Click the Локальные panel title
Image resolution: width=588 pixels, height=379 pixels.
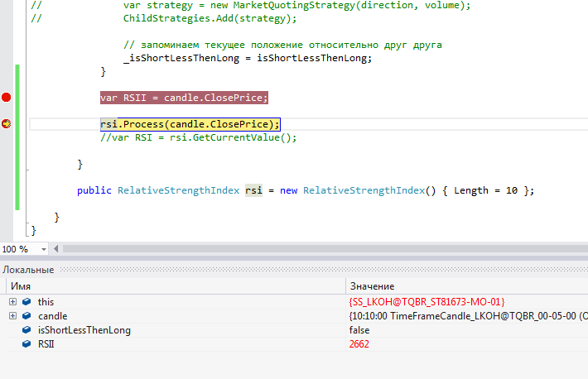pos(28,270)
